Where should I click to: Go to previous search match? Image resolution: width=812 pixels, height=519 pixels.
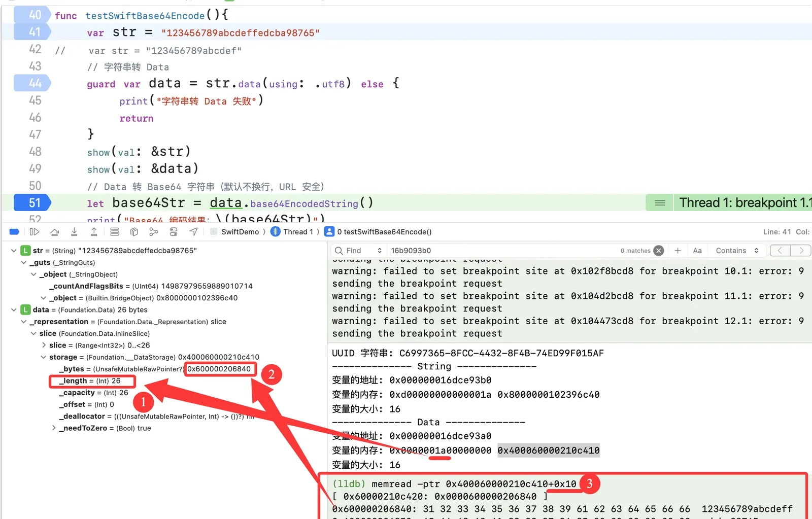click(x=780, y=251)
